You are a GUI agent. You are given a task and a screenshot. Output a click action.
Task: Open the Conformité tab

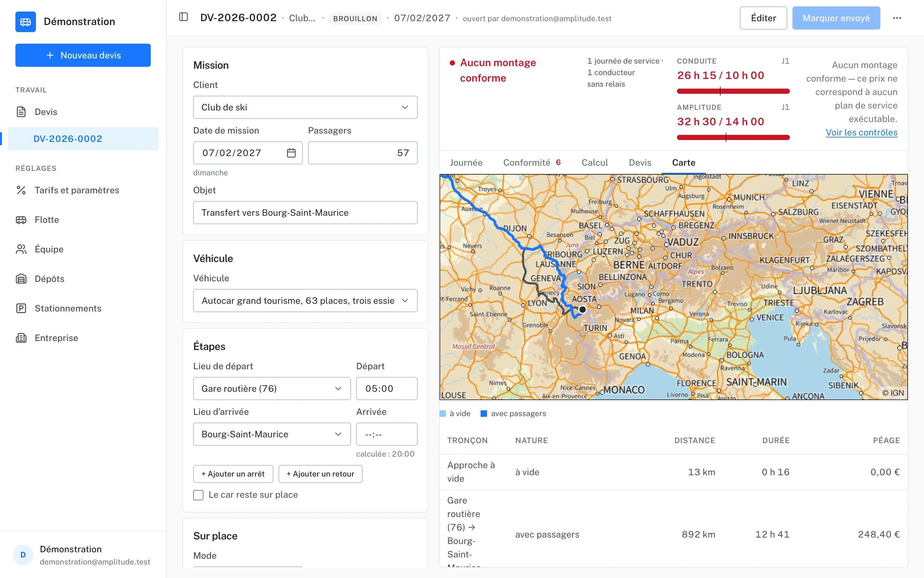coord(532,162)
